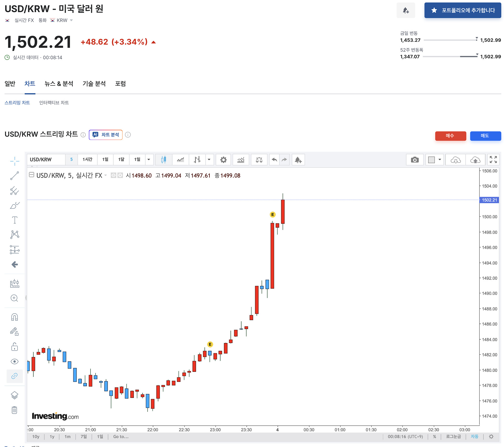The width and height of the screenshot is (504, 447).
Task: Toggle the lock drawings icon
Action: pyautogui.click(x=14, y=347)
